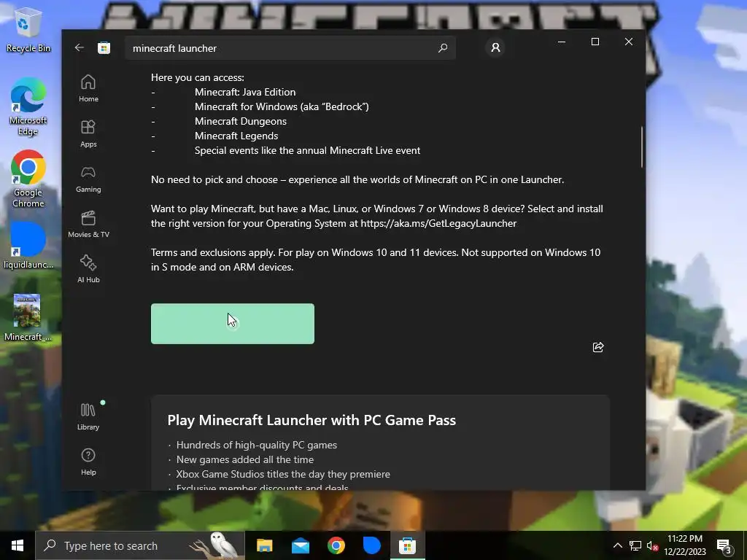Click the 'Minecraft for Windows (aka "Bedrock")' line
The width and height of the screenshot is (747, 560).
coord(282,106)
